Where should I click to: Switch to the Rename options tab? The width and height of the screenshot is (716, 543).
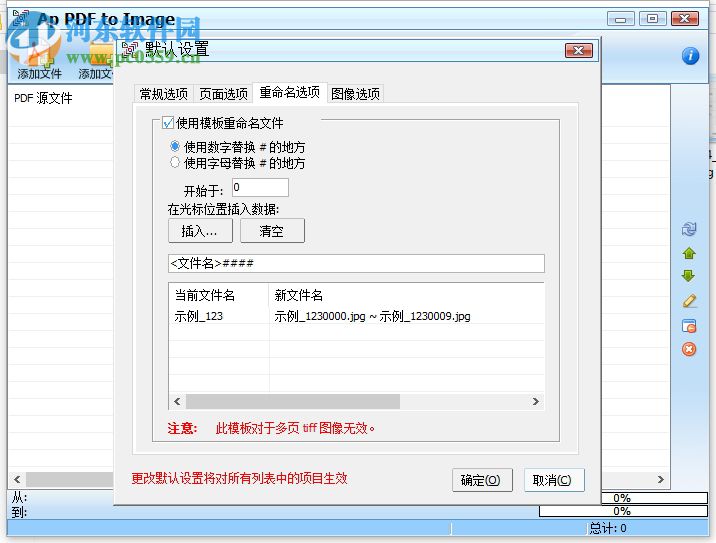pos(290,93)
